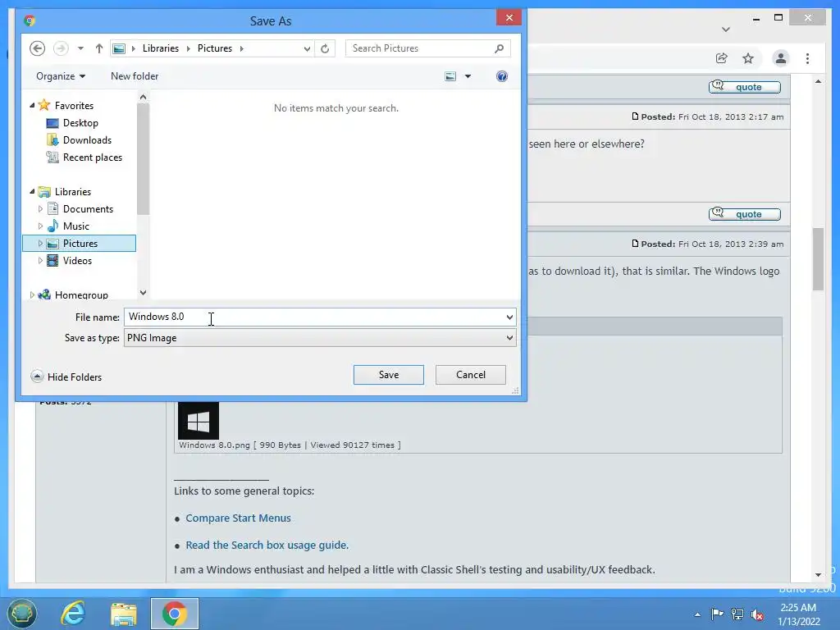The width and height of the screenshot is (840, 630).
Task: Toggle Hide Folders
Action: pos(66,377)
